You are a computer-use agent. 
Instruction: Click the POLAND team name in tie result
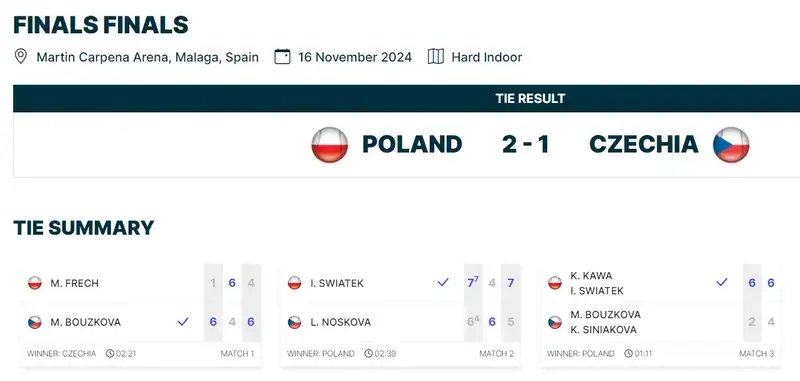coord(412,145)
